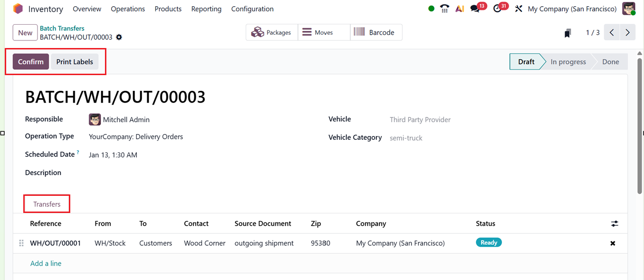This screenshot has width=644, height=280.
Task: Open the user avatar menu
Action: (x=628, y=9)
